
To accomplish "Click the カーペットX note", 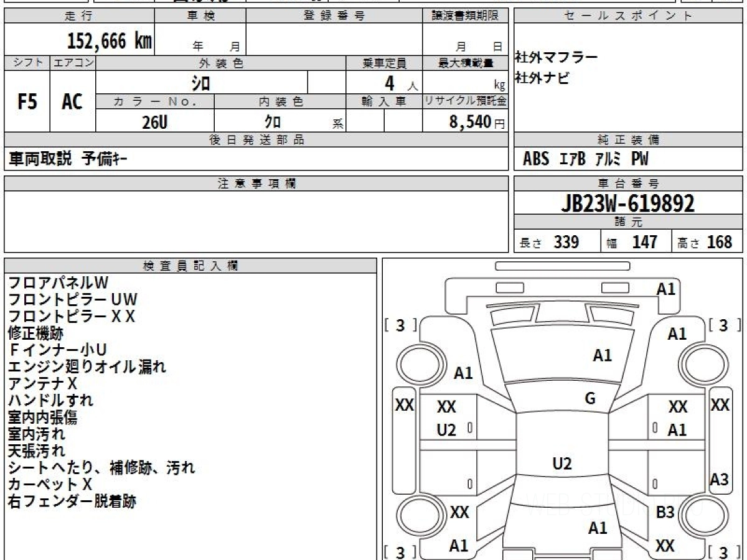I will [x=50, y=484].
